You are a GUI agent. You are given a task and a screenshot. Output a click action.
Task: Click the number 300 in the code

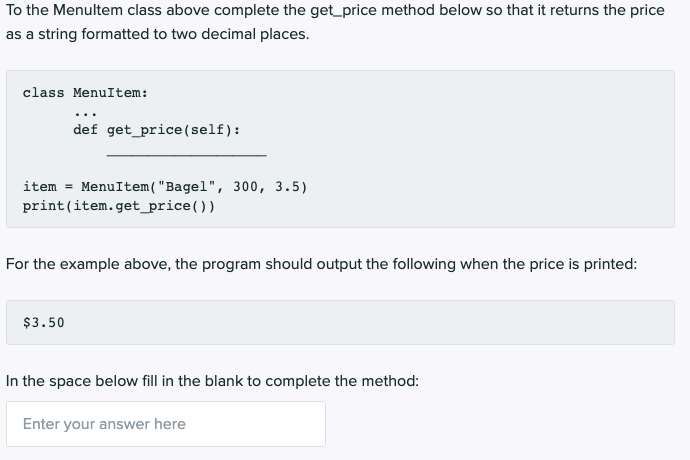coord(244,187)
